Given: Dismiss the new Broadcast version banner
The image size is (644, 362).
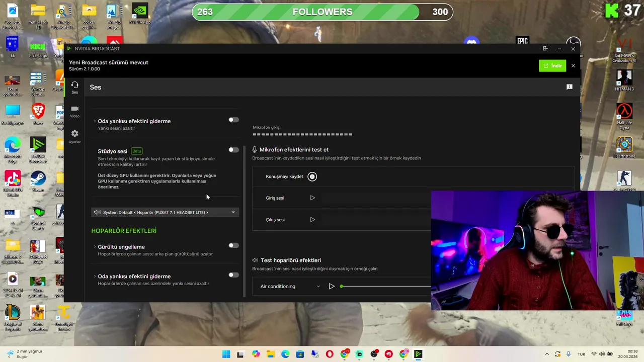Looking at the screenshot, I should (573, 66).
